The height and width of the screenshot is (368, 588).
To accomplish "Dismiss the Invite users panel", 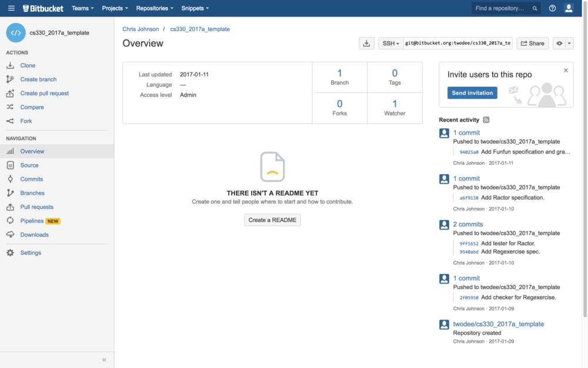I will click(566, 71).
